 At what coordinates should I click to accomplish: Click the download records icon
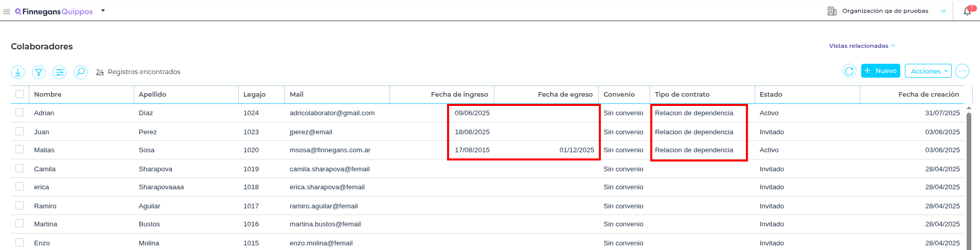(x=18, y=72)
